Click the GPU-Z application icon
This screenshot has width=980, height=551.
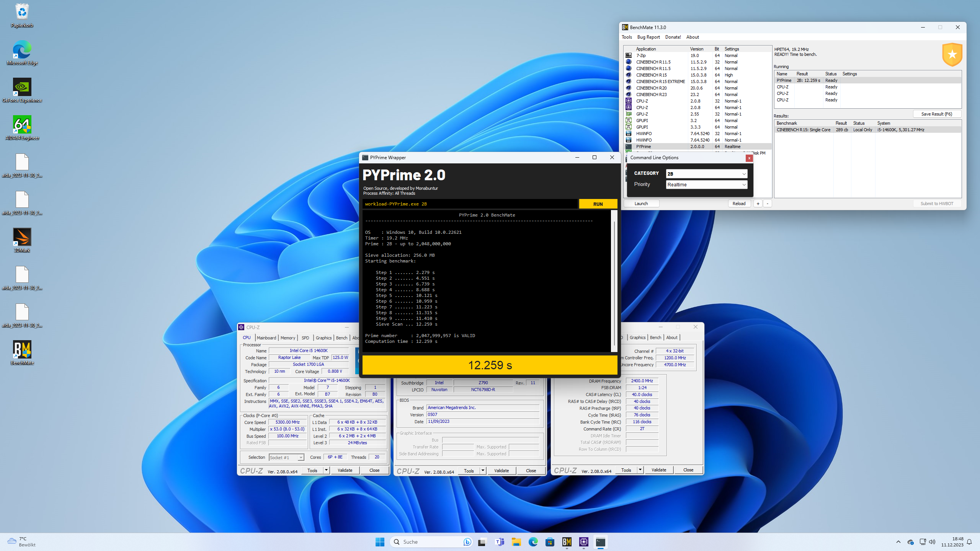coord(628,114)
